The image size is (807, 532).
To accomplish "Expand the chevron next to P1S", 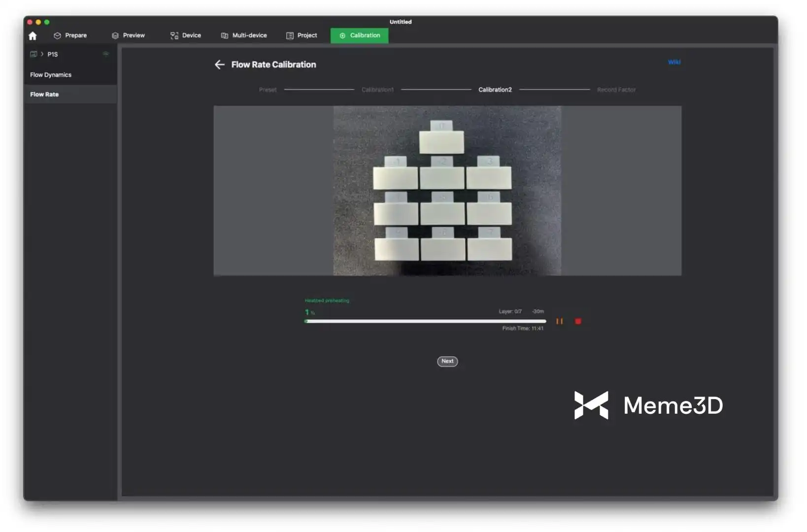I will (42, 54).
